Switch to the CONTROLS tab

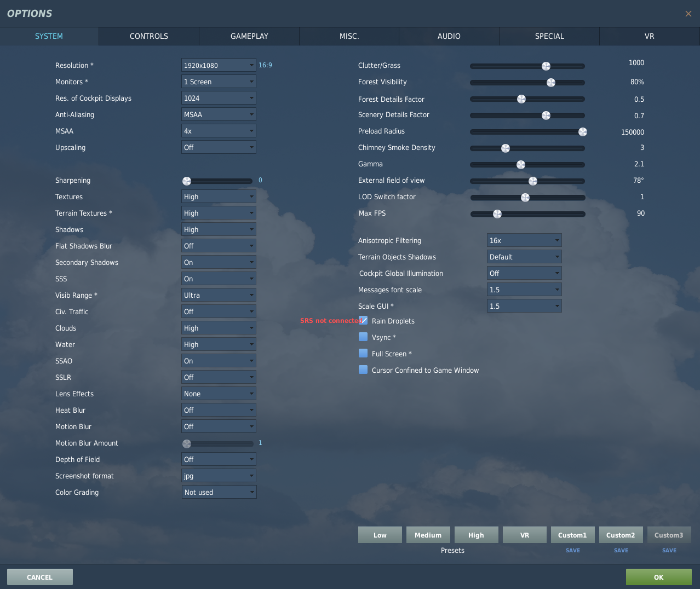[149, 36]
